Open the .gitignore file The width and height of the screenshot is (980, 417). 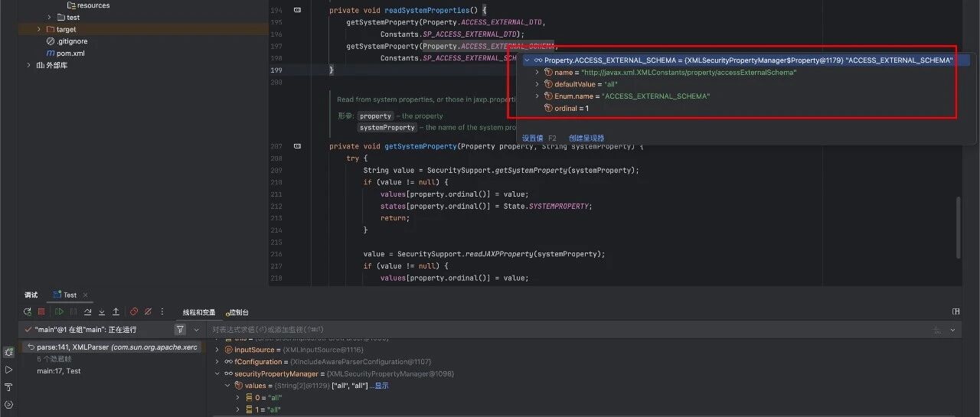[x=67, y=41]
